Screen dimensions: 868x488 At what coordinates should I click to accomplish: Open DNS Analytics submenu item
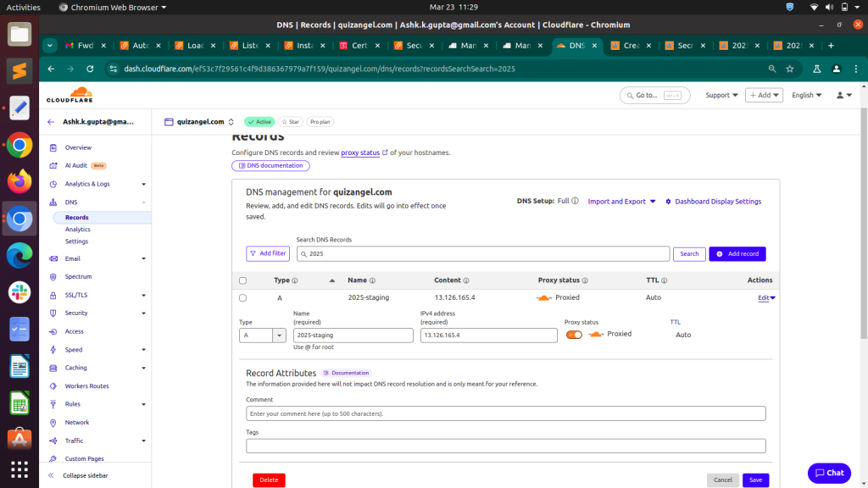pyautogui.click(x=77, y=229)
